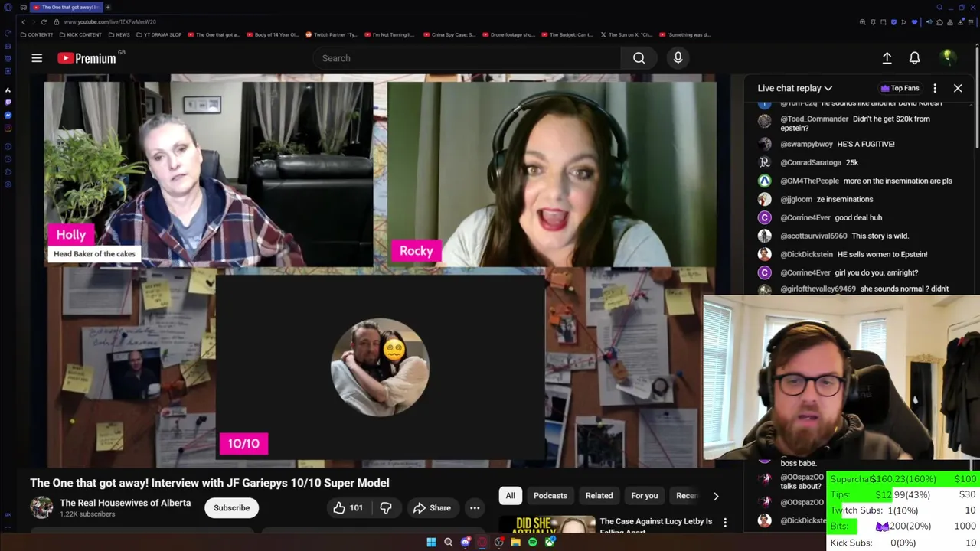Reload the page in browser toolbar
This screenshot has width=980, height=551.
(44, 22)
